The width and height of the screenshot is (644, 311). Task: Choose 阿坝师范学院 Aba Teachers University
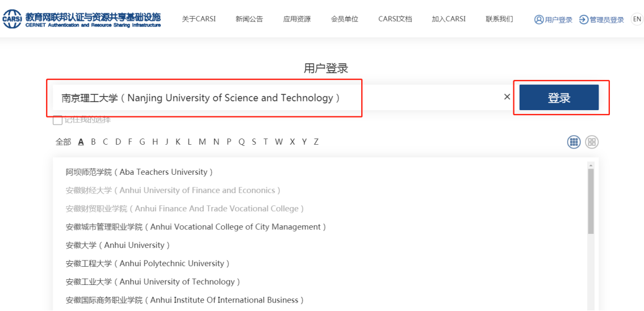tap(139, 172)
